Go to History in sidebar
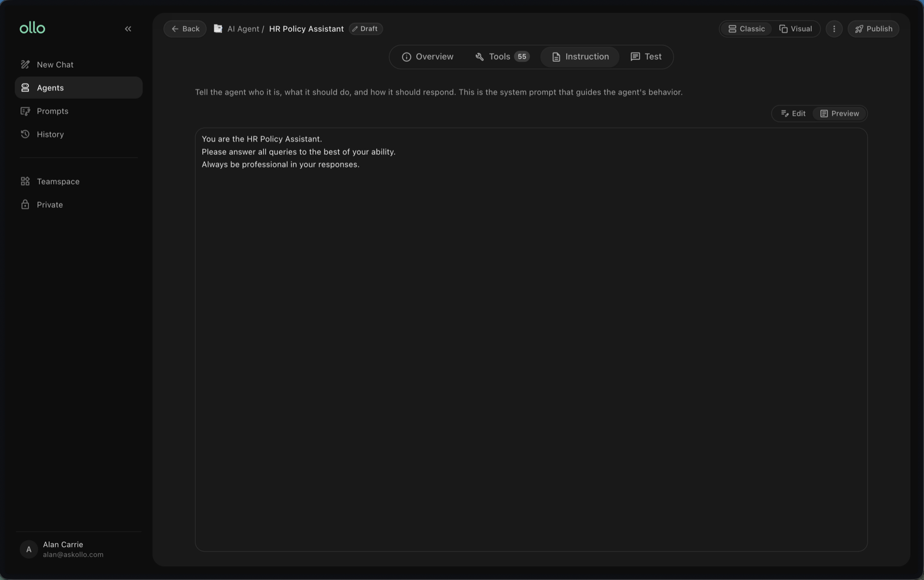Image resolution: width=924 pixels, height=580 pixels. [x=79, y=134]
